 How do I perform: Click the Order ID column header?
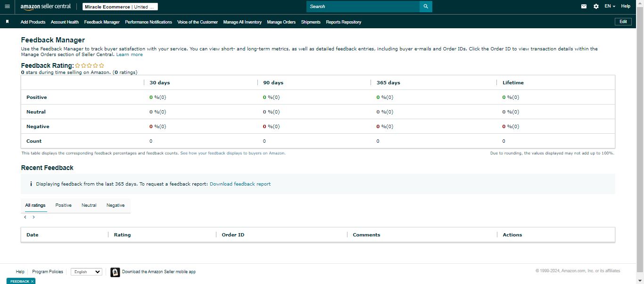[x=233, y=235]
